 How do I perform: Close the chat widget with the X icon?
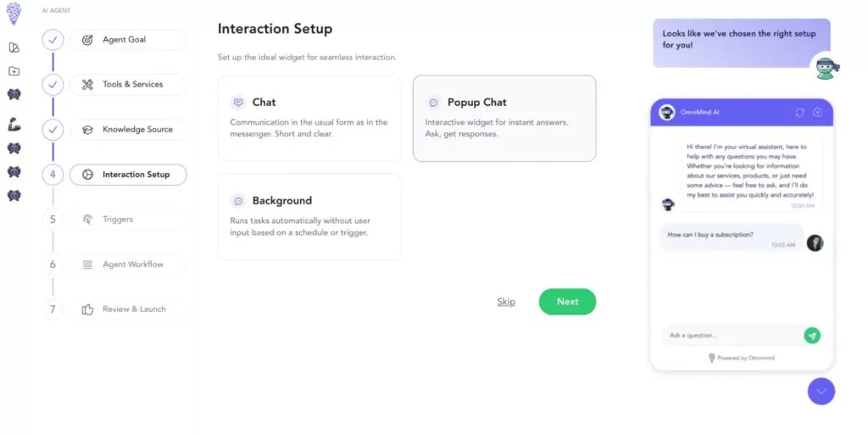[817, 112]
